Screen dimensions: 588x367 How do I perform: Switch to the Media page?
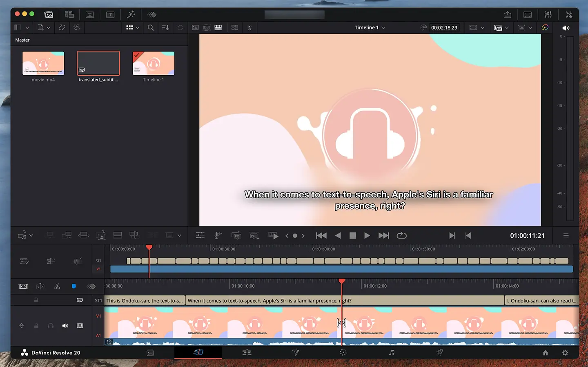click(150, 352)
